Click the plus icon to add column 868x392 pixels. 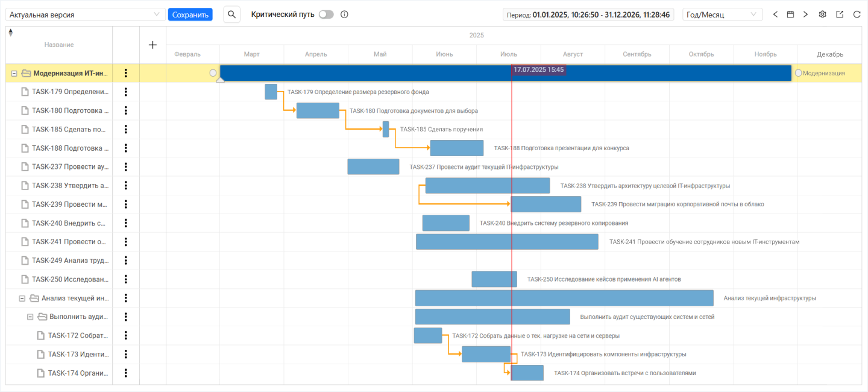153,45
